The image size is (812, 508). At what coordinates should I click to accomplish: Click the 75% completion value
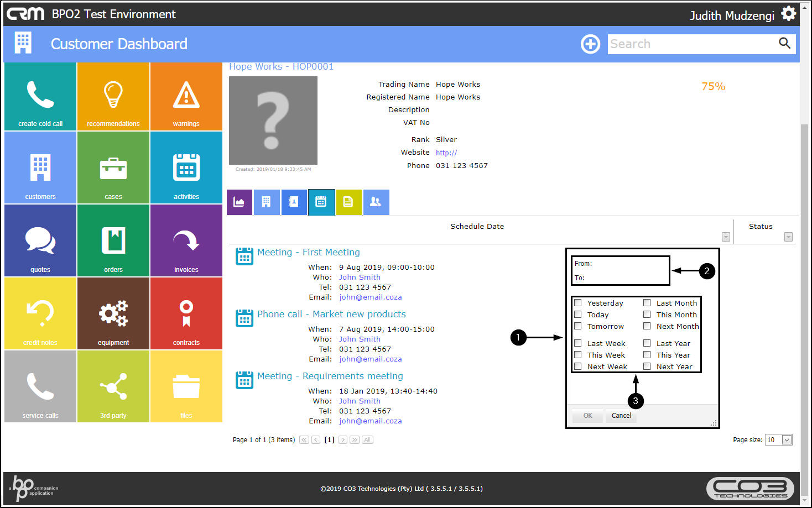[x=713, y=86]
